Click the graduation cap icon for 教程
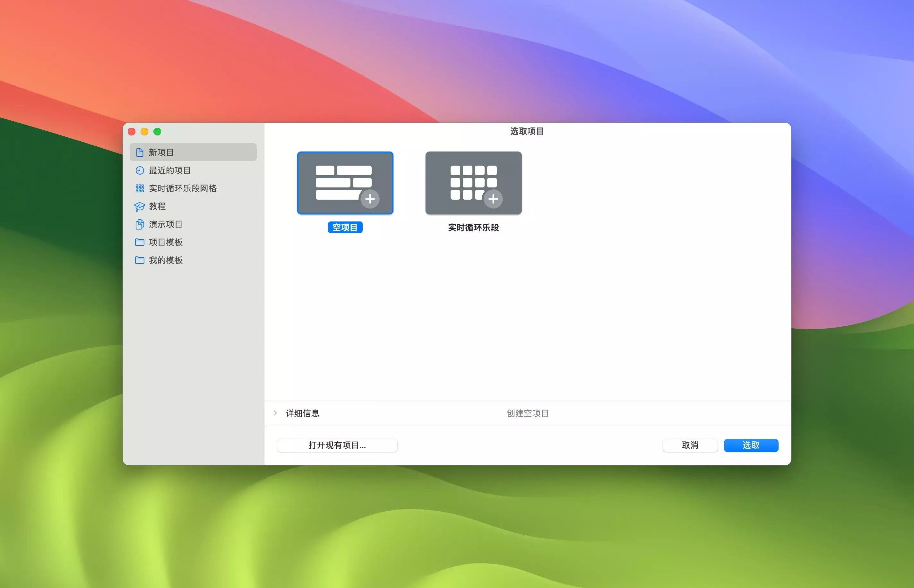 pos(140,207)
